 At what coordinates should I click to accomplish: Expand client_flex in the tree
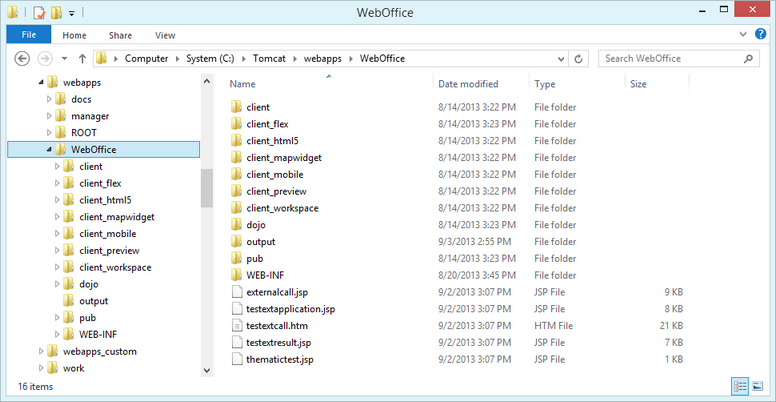56,183
